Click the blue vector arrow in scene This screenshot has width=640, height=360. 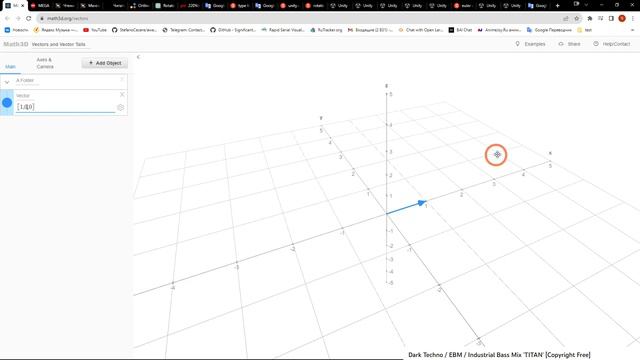tap(407, 207)
